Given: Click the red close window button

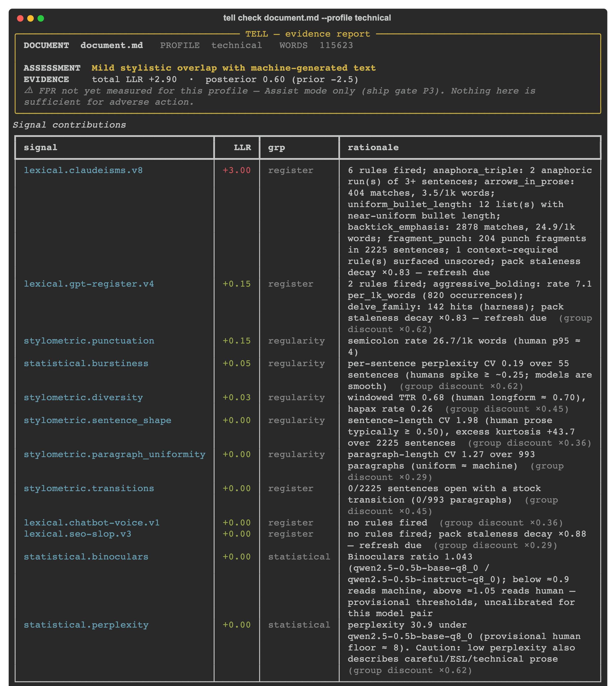Looking at the screenshot, I should (20, 18).
